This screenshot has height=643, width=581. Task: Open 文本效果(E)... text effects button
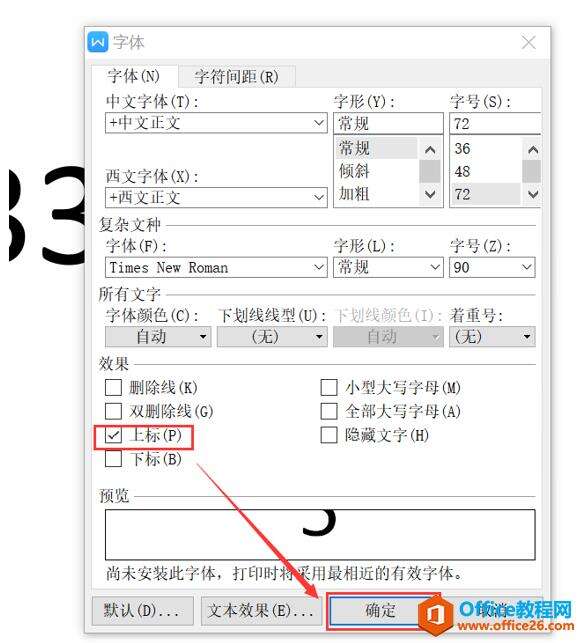point(261,611)
